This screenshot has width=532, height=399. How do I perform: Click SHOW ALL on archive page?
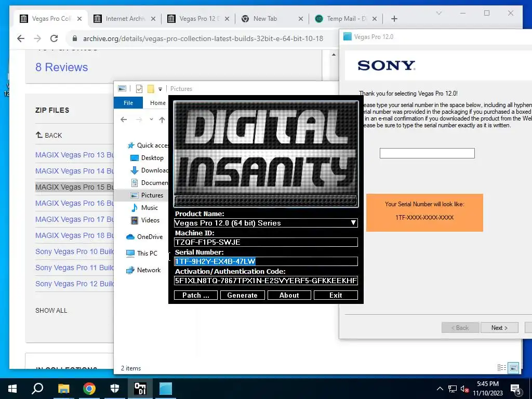tap(51, 311)
